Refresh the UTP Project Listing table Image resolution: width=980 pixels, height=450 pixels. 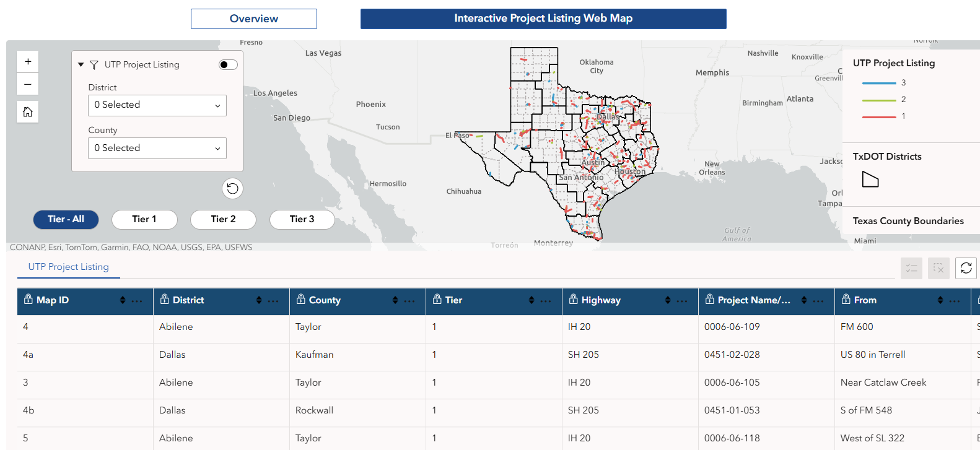966,268
